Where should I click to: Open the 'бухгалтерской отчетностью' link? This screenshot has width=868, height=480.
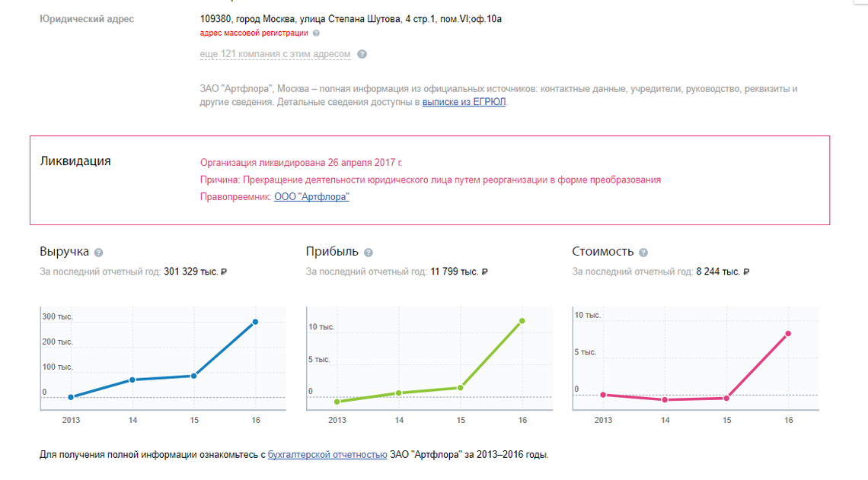[327, 455]
